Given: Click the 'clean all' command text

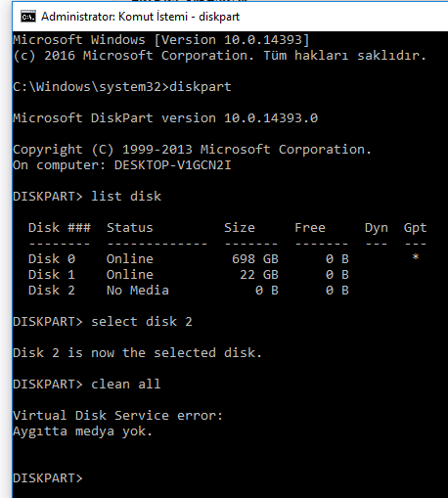Looking at the screenshot, I should pyautogui.click(x=126, y=384).
